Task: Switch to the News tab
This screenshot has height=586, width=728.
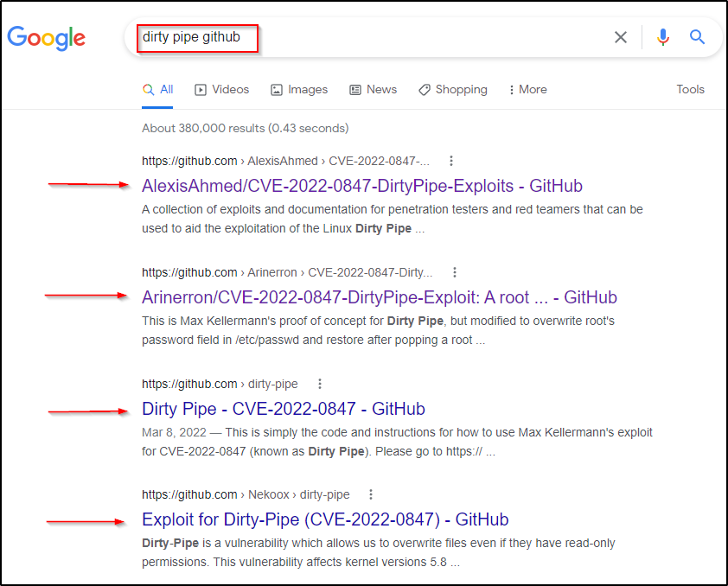Action: [373, 90]
